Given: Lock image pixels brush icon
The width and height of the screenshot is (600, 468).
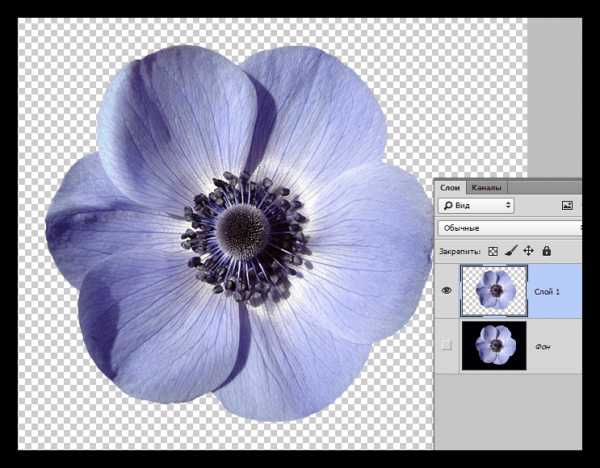Looking at the screenshot, I should (x=511, y=251).
